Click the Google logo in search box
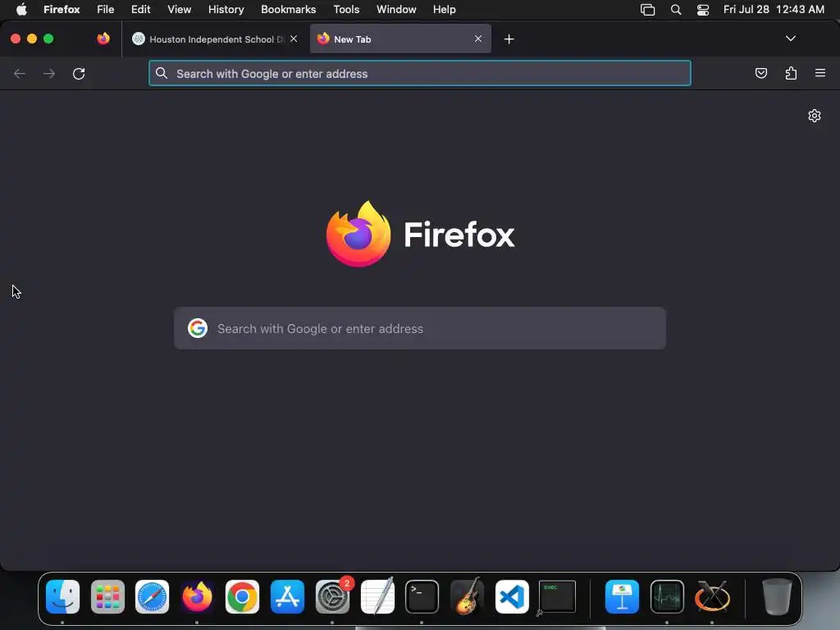The width and height of the screenshot is (840, 630). tap(198, 328)
